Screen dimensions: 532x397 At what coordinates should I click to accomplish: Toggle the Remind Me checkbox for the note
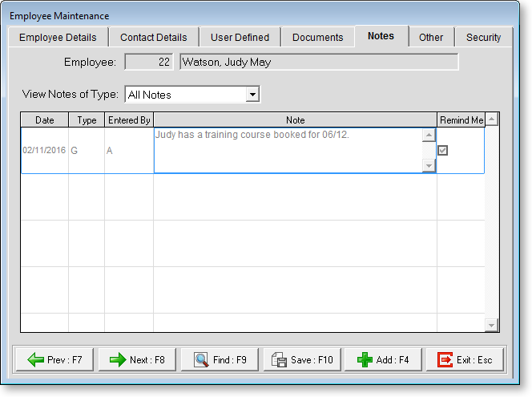coord(442,150)
